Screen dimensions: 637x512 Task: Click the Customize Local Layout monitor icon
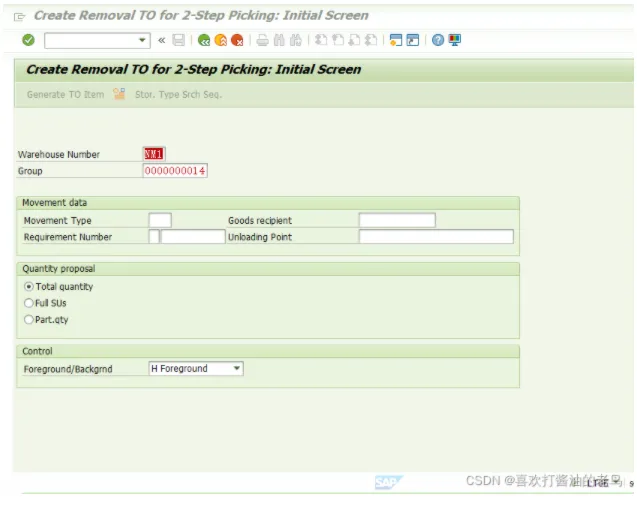(x=455, y=40)
